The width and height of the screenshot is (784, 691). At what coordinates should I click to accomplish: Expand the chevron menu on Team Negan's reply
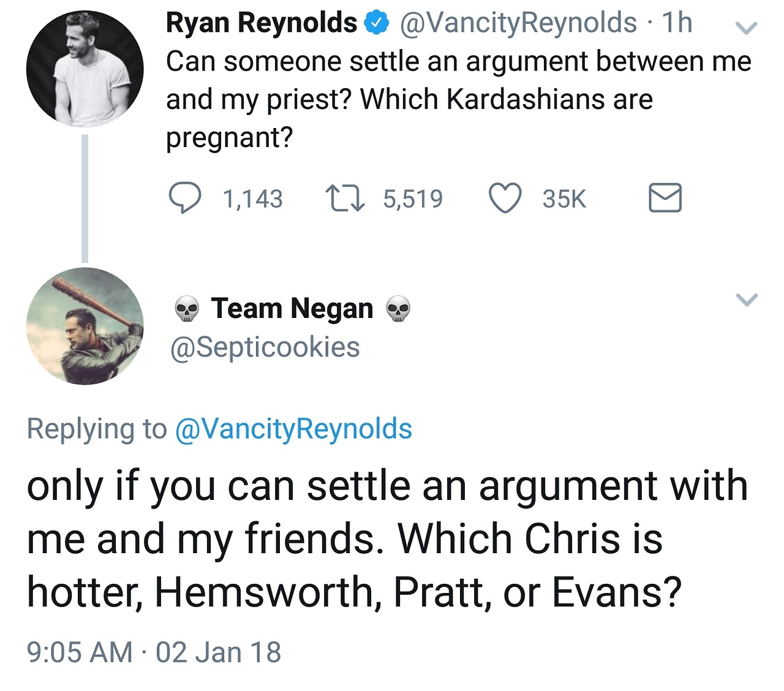coord(746,299)
